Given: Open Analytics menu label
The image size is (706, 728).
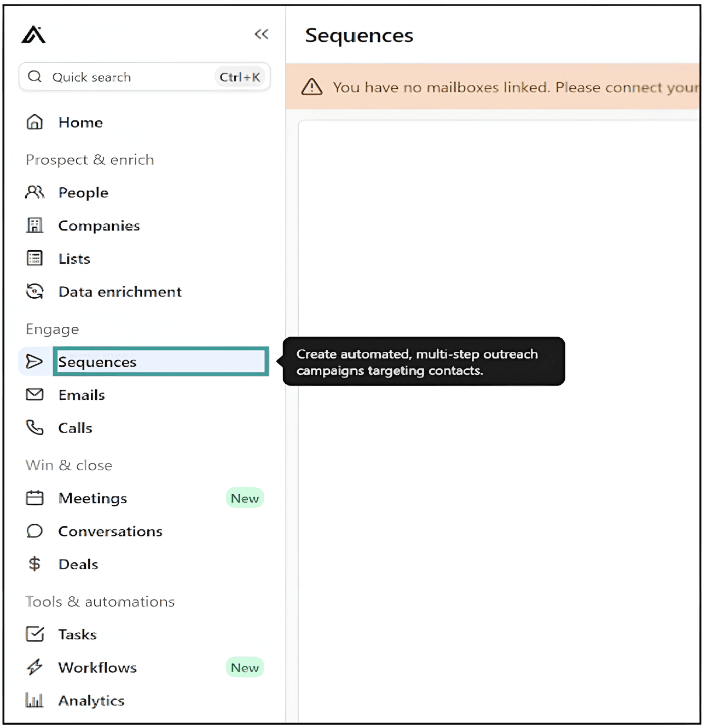Looking at the screenshot, I should coord(91,701).
